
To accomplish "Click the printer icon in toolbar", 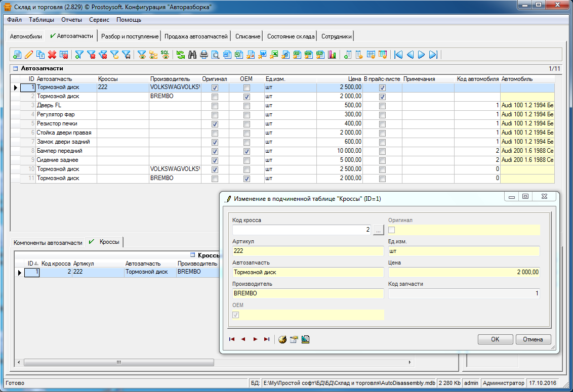I will [x=203, y=55].
